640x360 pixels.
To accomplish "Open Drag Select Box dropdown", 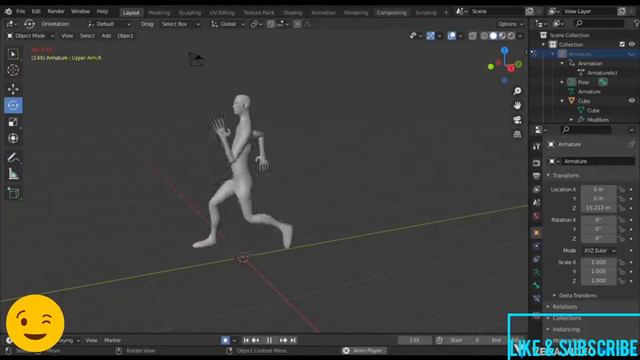I will pyautogui.click(x=180, y=24).
